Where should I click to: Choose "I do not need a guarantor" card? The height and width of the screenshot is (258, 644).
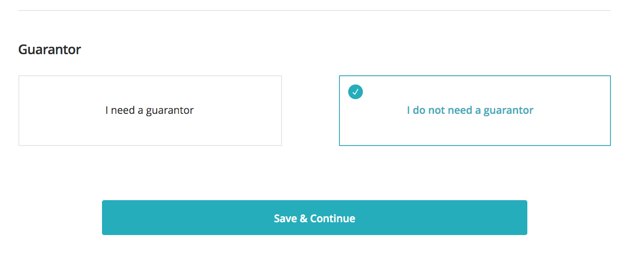coord(475,111)
